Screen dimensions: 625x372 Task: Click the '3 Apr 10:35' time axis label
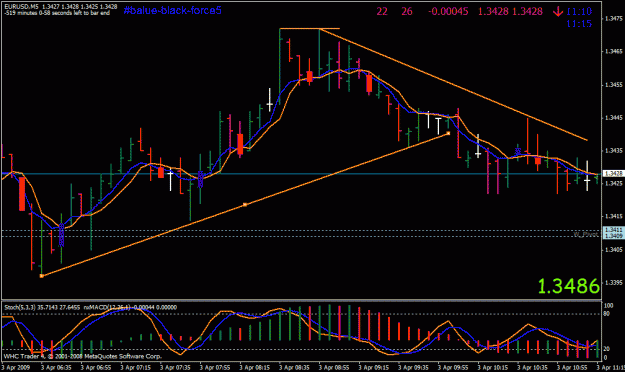point(533,367)
